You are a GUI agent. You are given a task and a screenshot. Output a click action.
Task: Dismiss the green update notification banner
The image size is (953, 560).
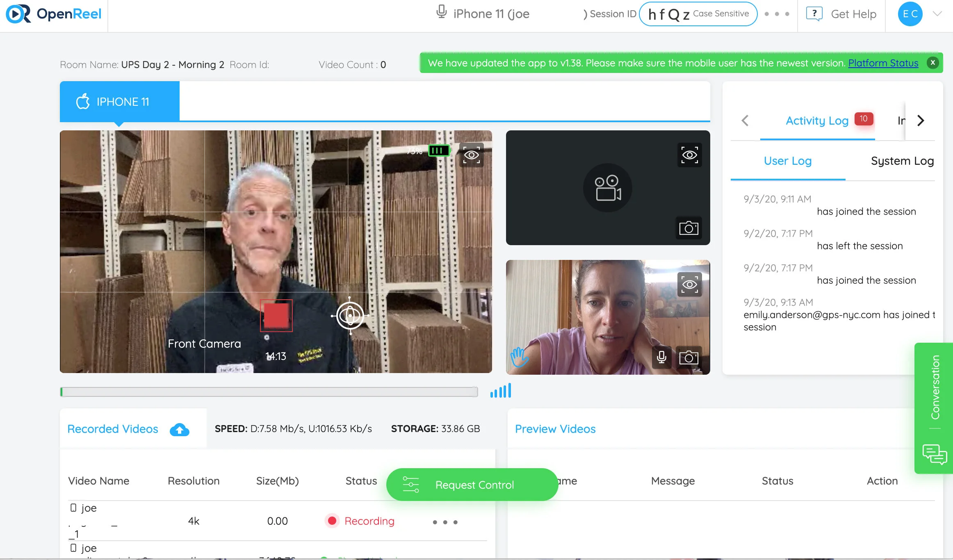932,63
